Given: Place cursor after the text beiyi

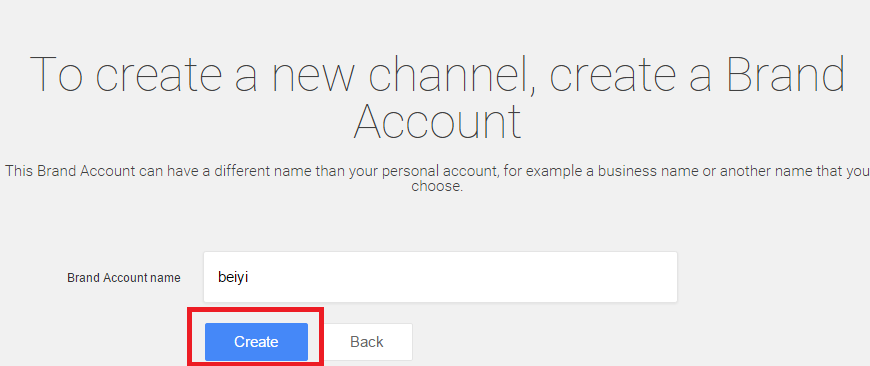Looking at the screenshot, I should coord(249,277).
